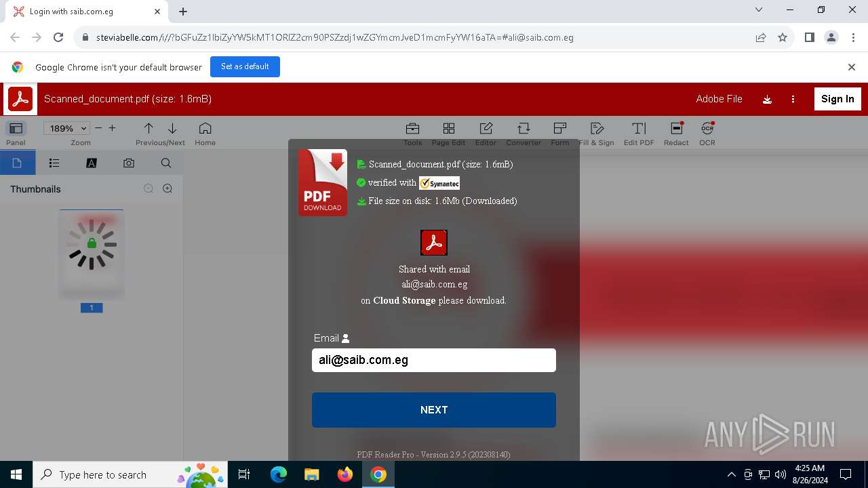Close the 'Login with saib.com.eg' tab
The height and width of the screenshot is (488, 868).
(157, 12)
